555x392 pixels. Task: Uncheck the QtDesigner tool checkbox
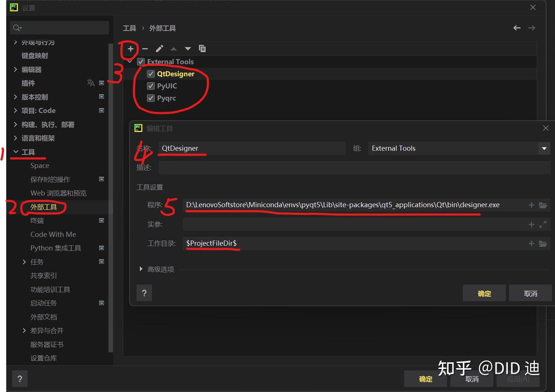coord(151,74)
